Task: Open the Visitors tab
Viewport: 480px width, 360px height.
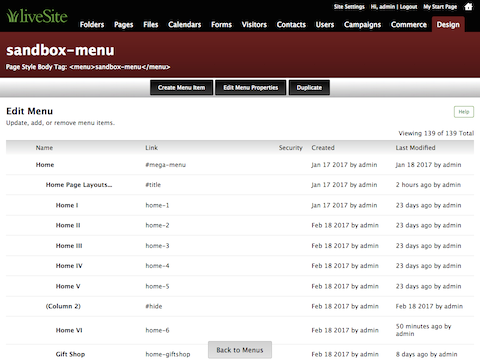Action: point(254,25)
